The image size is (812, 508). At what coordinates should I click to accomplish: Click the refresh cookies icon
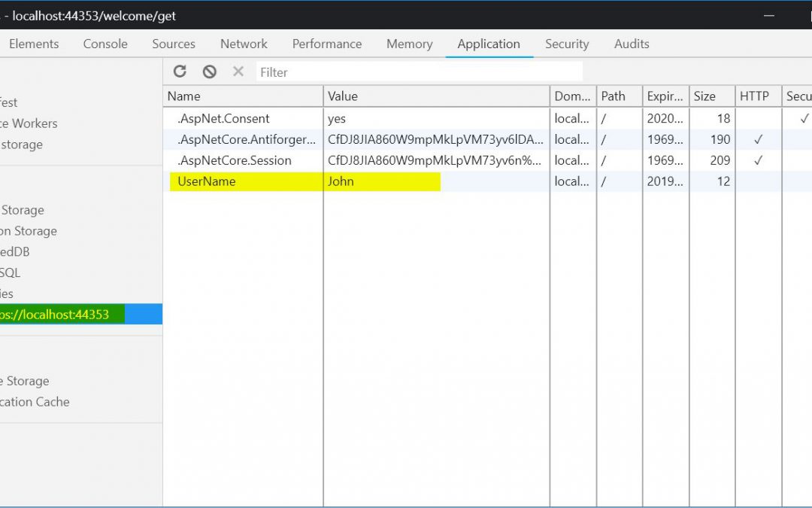[x=180, y=71]
